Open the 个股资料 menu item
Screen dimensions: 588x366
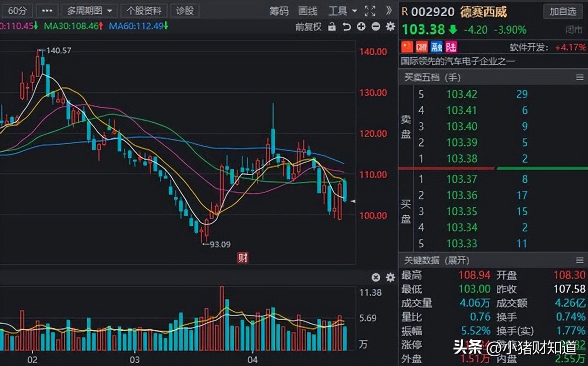point(144,11)
